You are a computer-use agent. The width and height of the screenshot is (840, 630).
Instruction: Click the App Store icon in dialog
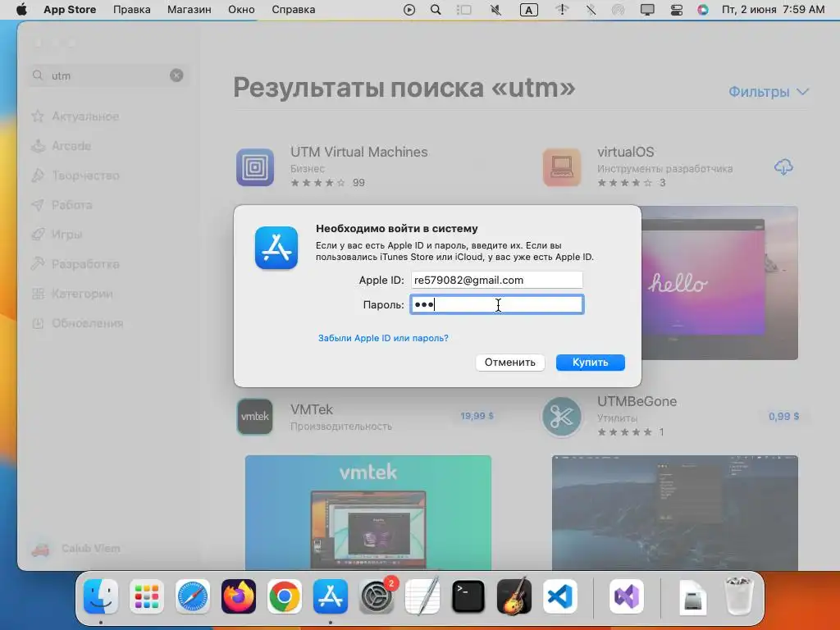pos(276,248)
